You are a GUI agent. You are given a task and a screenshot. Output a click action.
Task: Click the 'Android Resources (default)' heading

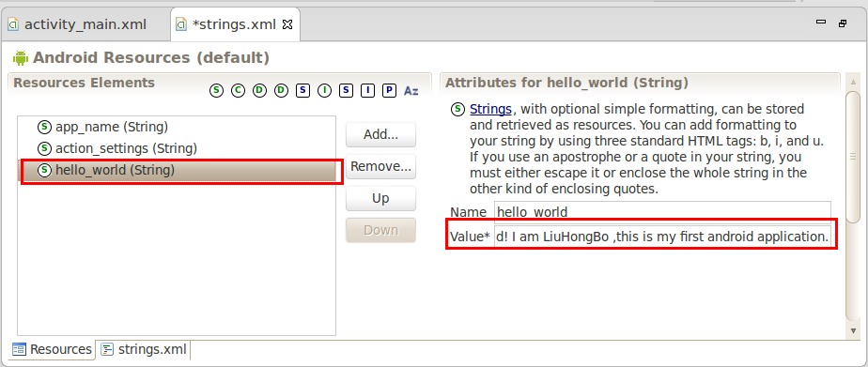click(x=151, y=57)
